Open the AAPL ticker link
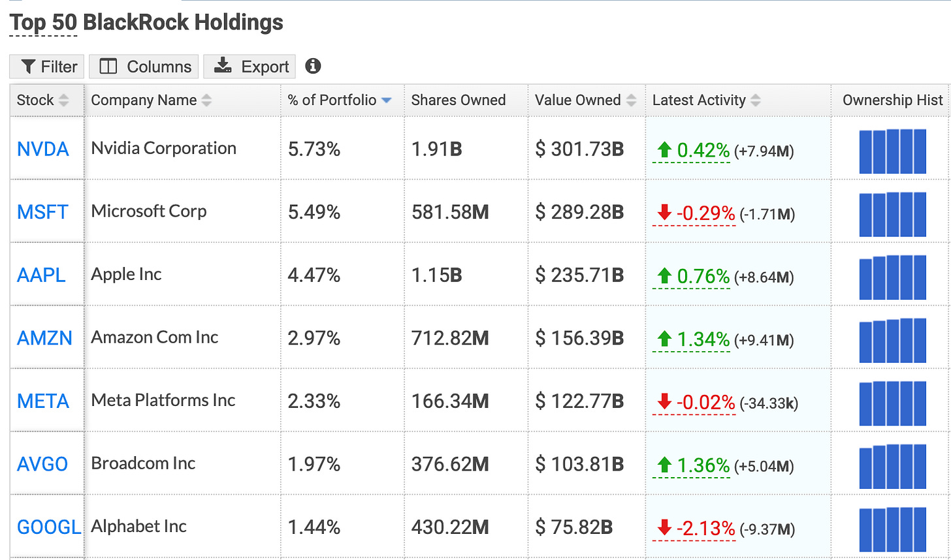Viewport: 951px width, 560px height. point(41,275)
